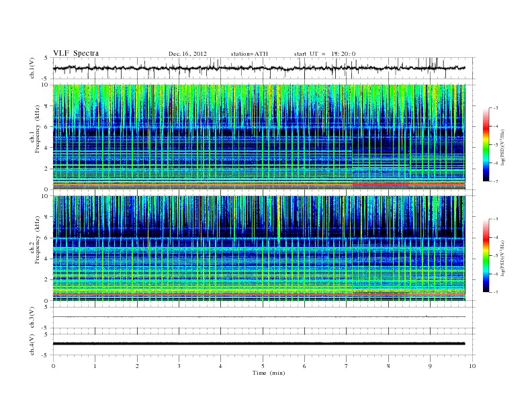This screenshot has height=411, width=532.
Task: Click time axis tick label '3'
Action: point(179,366)
